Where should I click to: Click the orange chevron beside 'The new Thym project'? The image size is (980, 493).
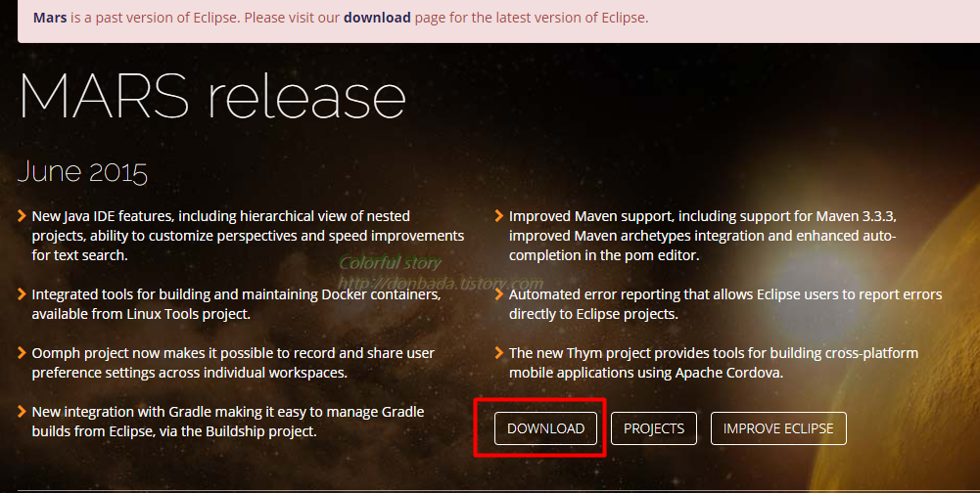(x=498, y=353)
